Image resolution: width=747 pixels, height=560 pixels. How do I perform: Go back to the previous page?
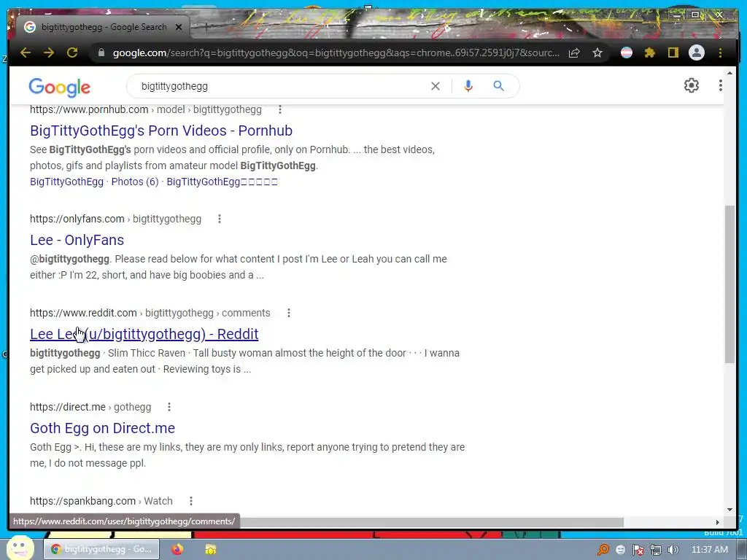pyautogui.click(x=26, y=52)
